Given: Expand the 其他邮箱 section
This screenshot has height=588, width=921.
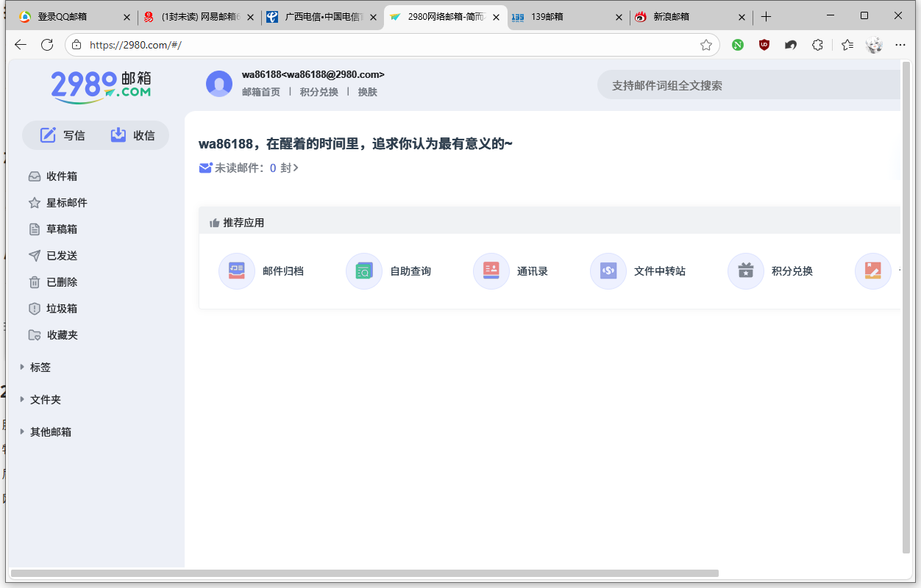Looking at the screenshot, I should pyautogui.click(x=49, y=431).
